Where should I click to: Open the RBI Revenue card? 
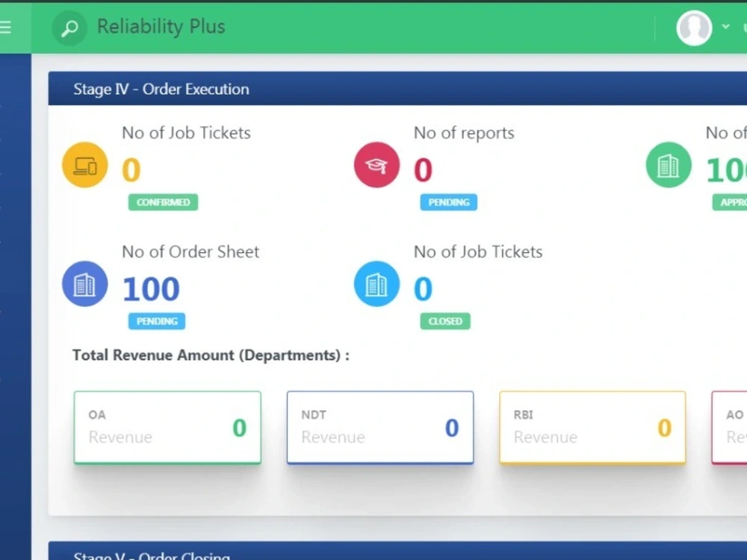pos(592,428)
